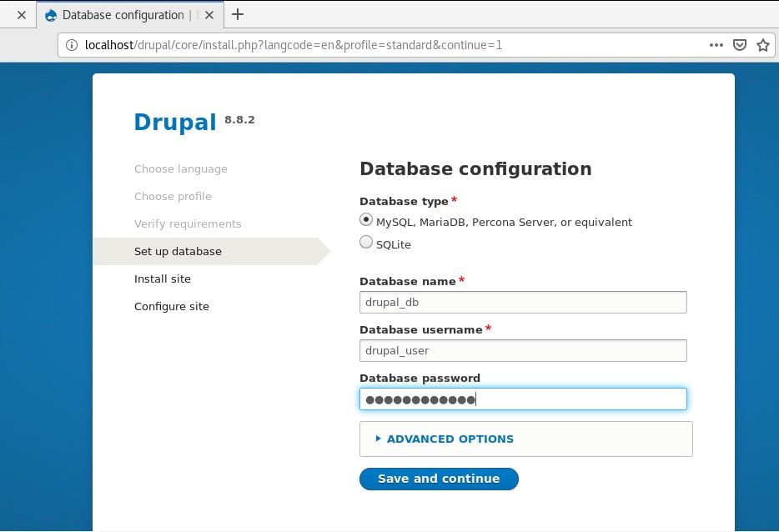
Task: Close the Database configuration tab
Action: pyautogui.click(x=209, y=15)
